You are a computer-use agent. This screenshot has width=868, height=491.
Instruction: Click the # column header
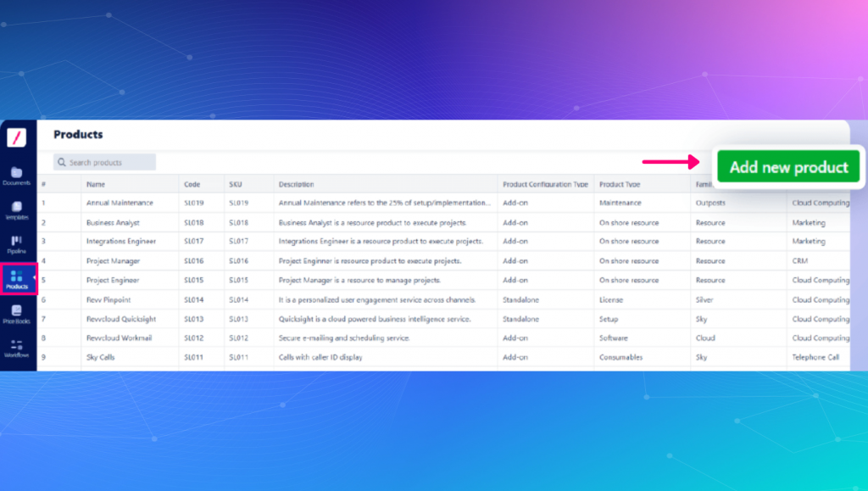tap(43, 184)
